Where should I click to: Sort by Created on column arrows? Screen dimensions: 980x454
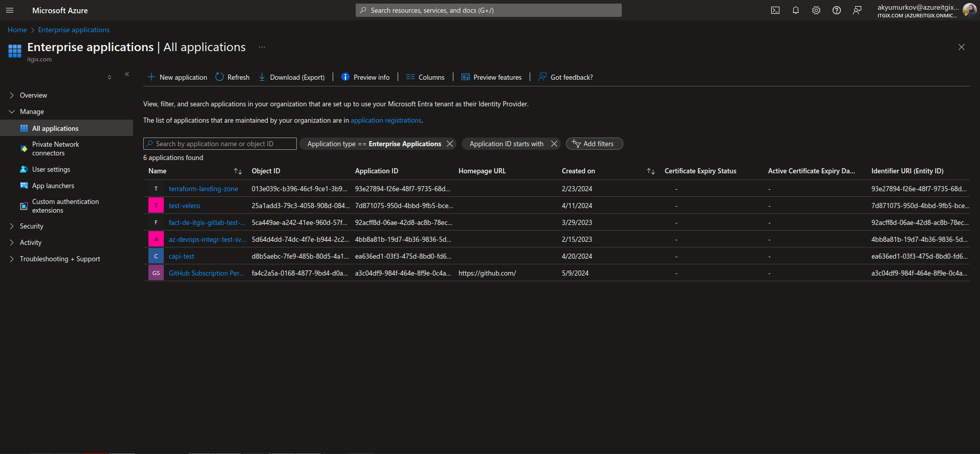coord(651,171)
